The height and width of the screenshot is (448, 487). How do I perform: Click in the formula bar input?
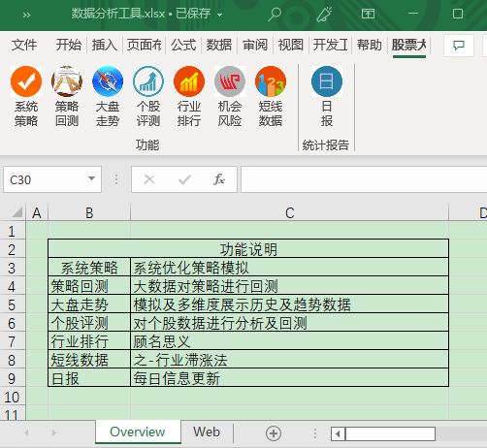(x=364, y=179)
